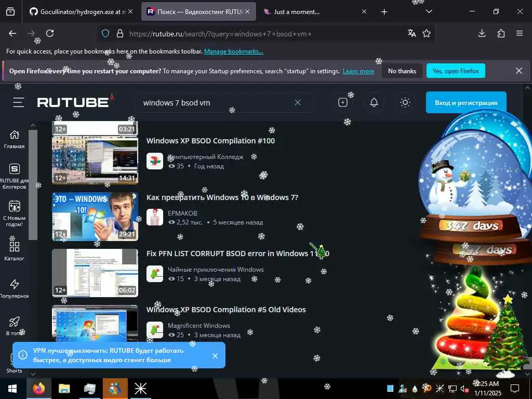Open the В топе sidebar section

(14, 326)
